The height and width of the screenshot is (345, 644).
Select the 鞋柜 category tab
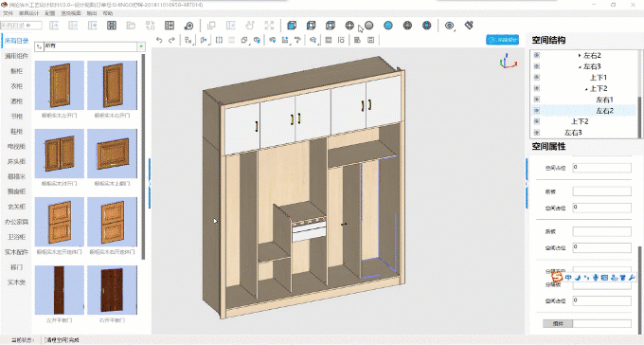tap(16, 132)
